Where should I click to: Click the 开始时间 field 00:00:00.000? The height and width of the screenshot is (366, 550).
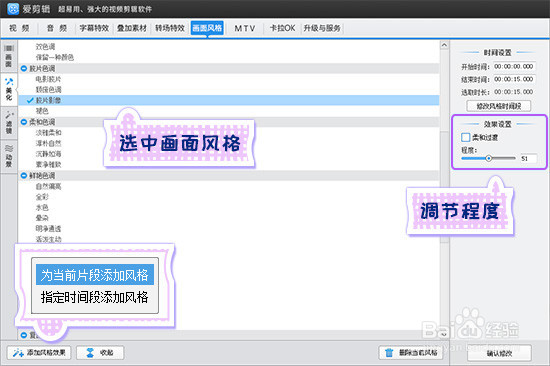[x=514, y=67]
